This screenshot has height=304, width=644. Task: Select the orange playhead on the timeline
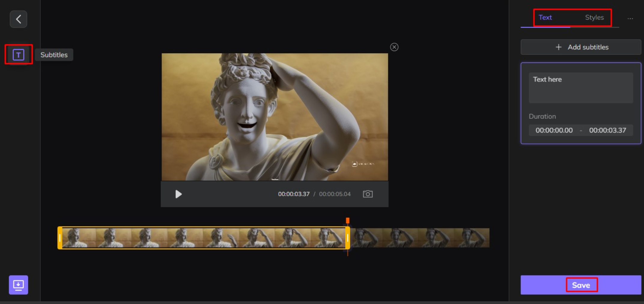pos(348,220)
